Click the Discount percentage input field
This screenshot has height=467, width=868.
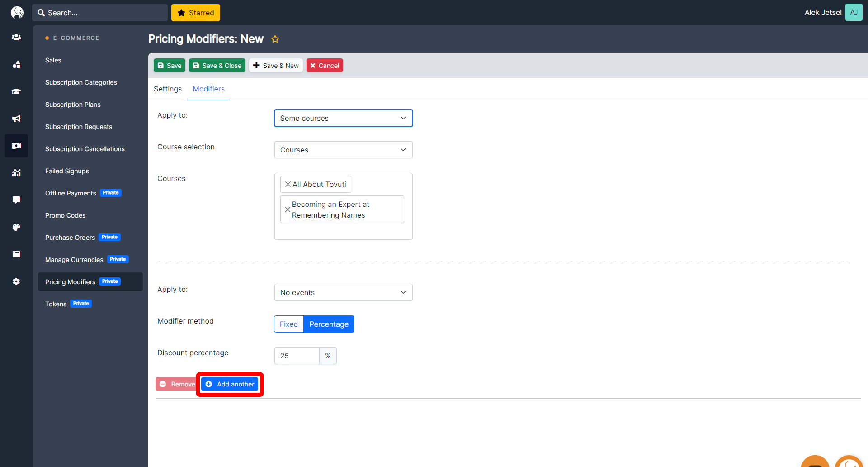297,356
